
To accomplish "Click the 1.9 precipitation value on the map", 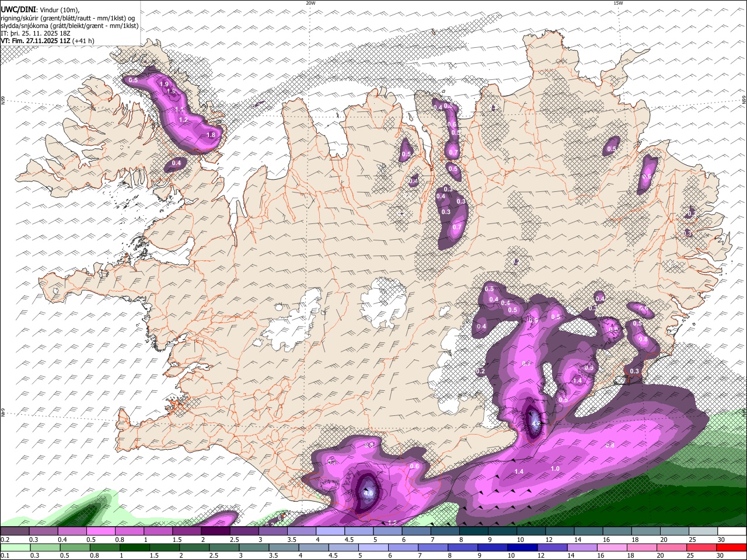I will [164, 84].
